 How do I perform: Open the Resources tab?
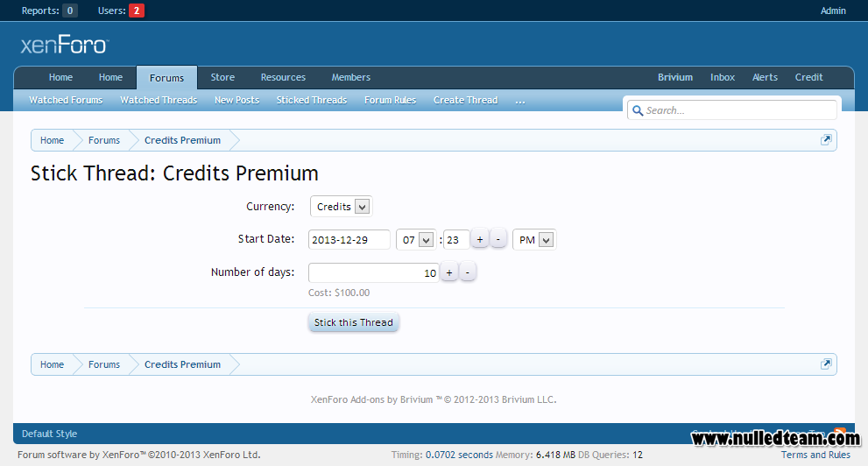283,77
